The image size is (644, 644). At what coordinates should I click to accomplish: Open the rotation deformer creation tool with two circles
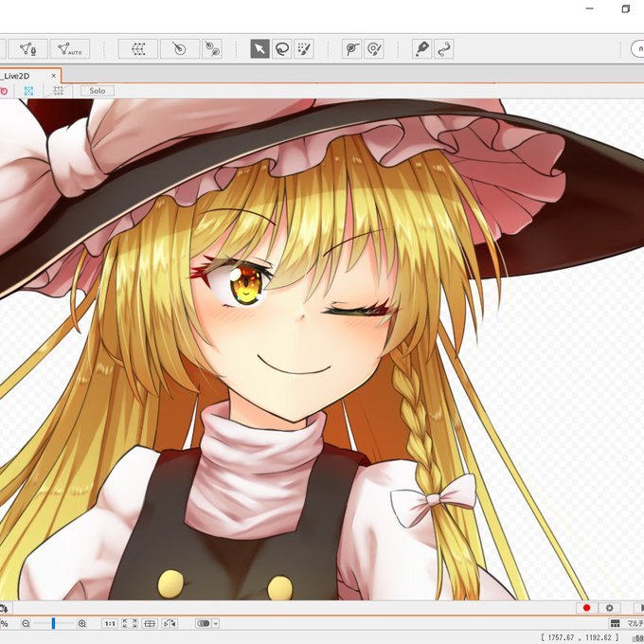(212, 49)
